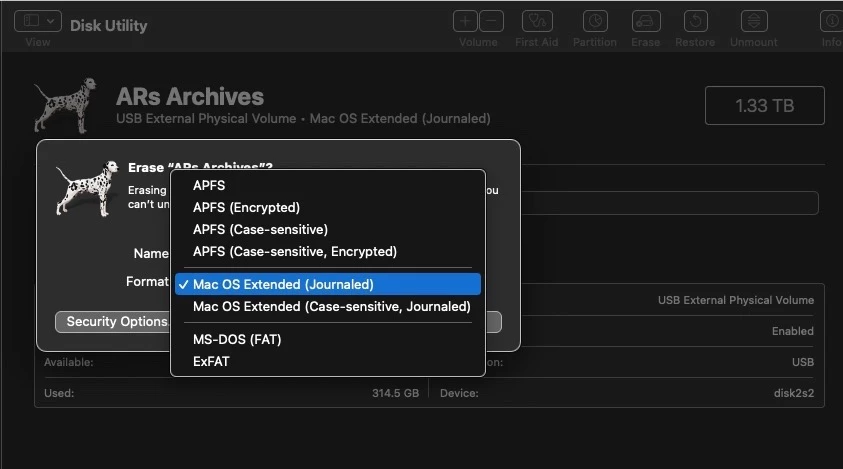Click the Erase toolbar icon
843x469 pixels.
pos(646,21)
